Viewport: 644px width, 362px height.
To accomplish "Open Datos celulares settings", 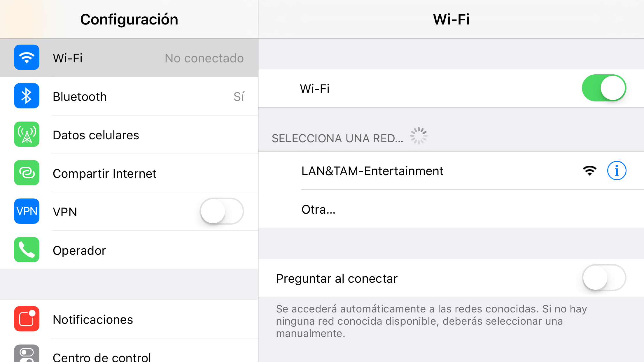I will click(x=129, y=135).
